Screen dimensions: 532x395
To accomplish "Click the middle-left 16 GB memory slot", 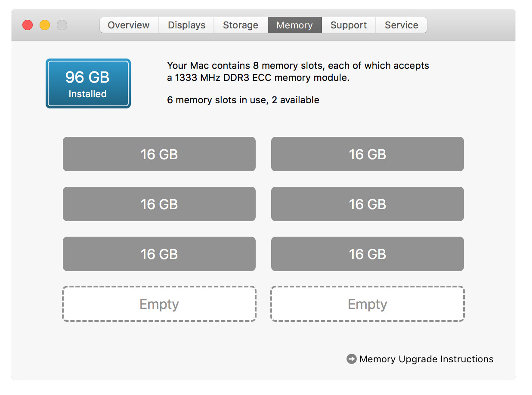I will (x=159, y=204).
